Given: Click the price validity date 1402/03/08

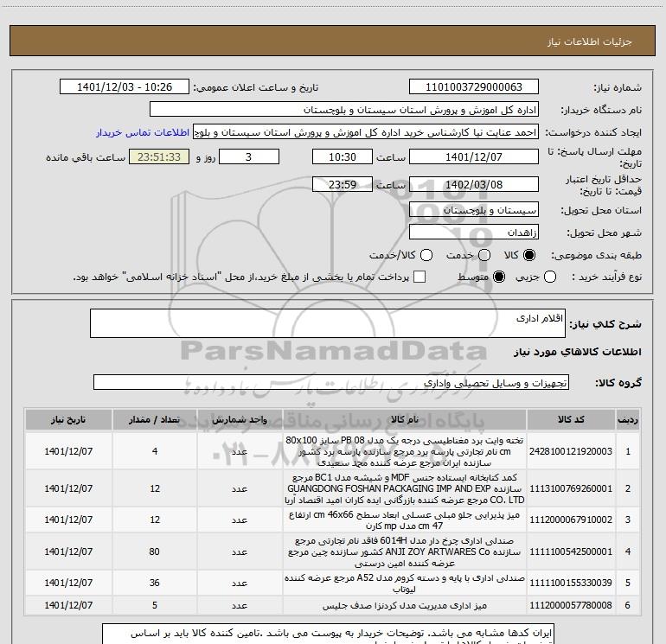Looking at the screenshot, I should click(474, 184).
